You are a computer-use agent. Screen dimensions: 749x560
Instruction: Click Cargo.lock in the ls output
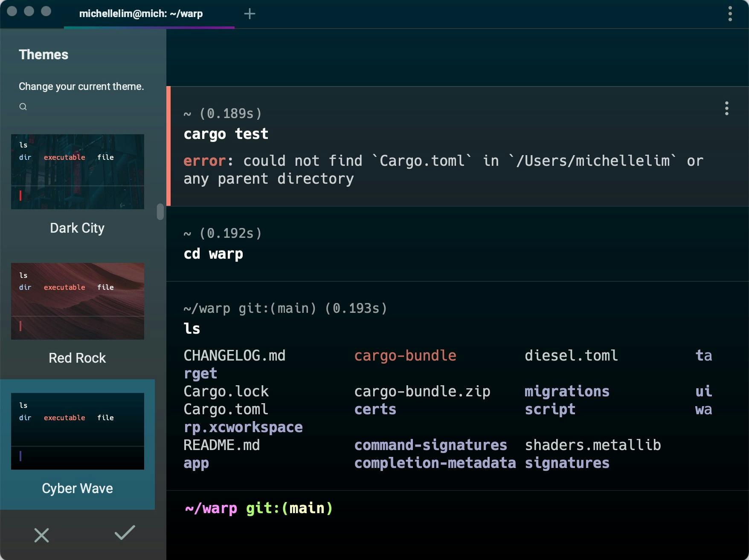point(226,391)
